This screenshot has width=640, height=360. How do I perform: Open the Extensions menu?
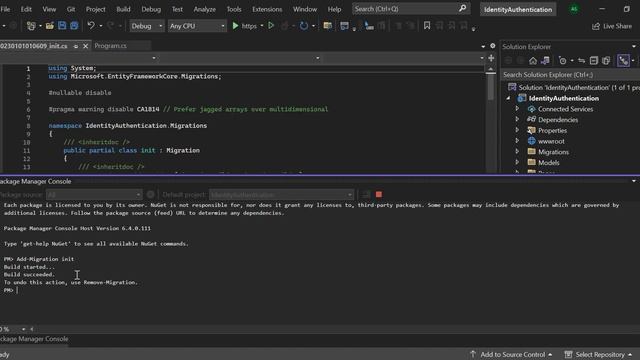tap(267, 9)
